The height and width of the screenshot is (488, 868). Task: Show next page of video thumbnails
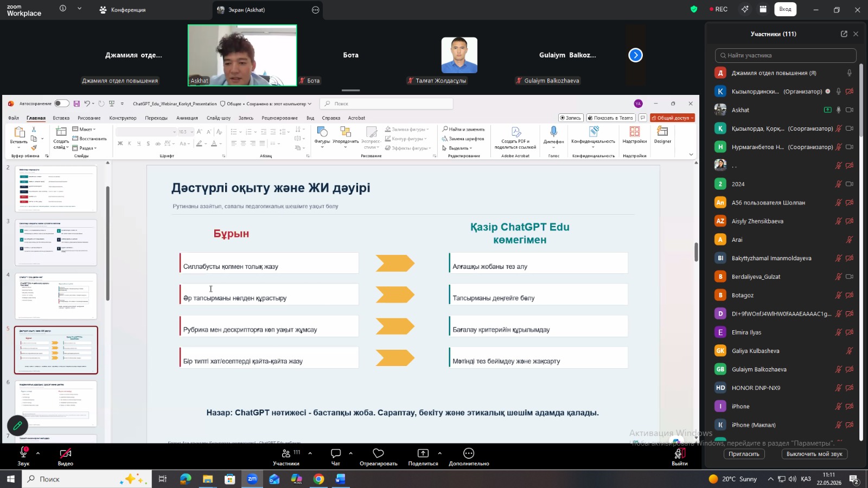pyautogui.click(x=635, y=55)
